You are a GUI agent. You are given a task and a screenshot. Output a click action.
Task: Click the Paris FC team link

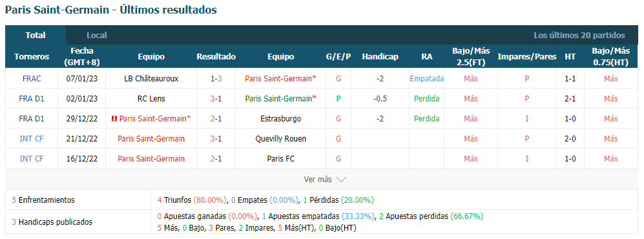(x=280, y=158)
